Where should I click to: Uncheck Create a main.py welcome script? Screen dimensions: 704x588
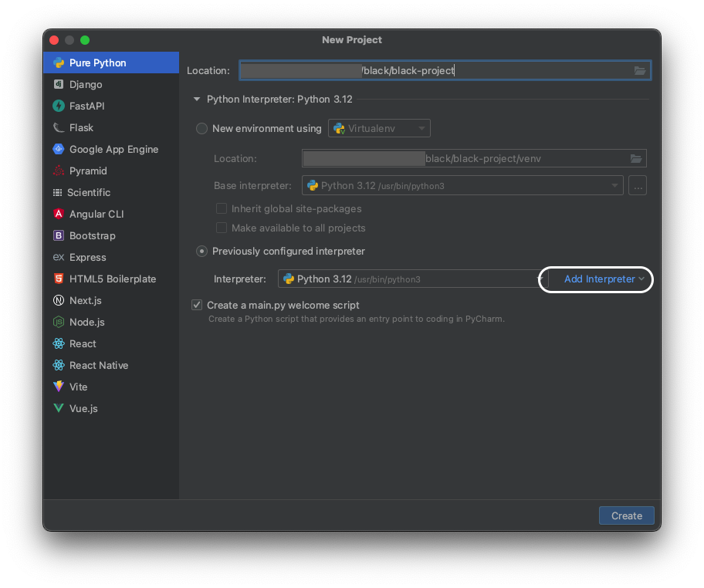pos(197,306)
